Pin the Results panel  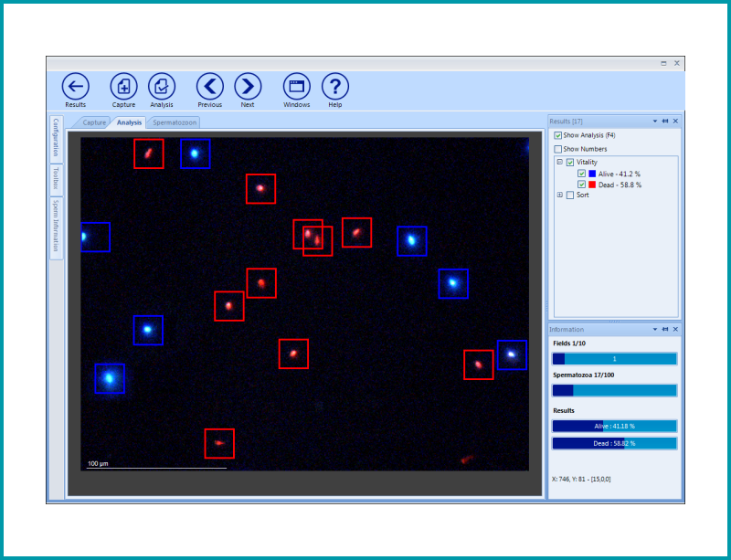click(665, 122)
